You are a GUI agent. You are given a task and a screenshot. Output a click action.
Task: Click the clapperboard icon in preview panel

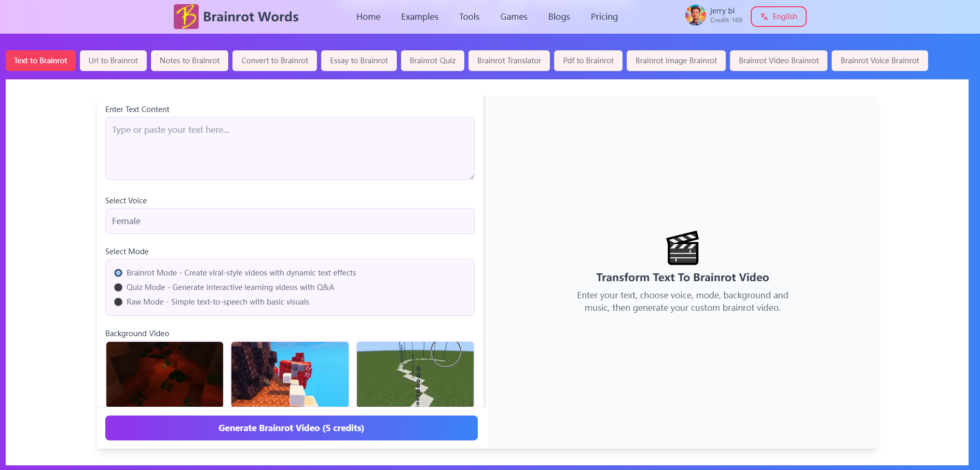(x=682, y=248)
